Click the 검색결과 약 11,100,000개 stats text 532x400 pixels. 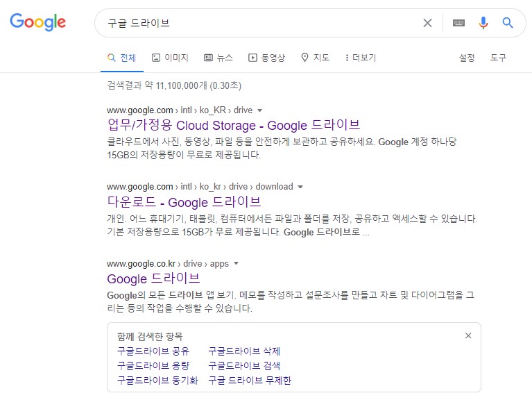(x=174, y=85)
